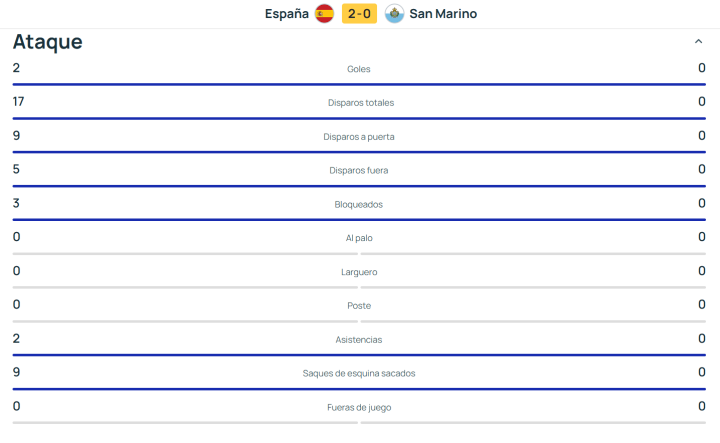Screen dimensions: 720x443
Task: Click the Ataque section heading
Action: click(48, 42)
